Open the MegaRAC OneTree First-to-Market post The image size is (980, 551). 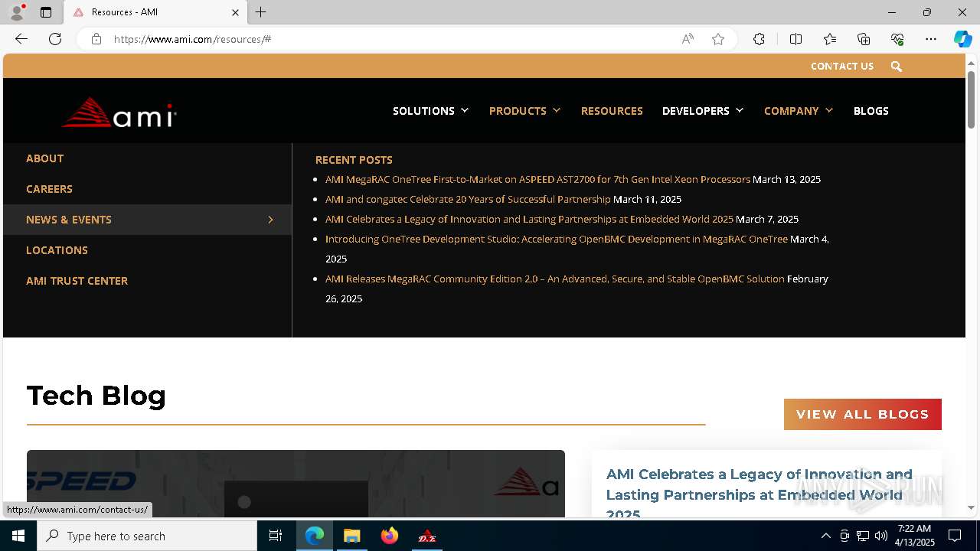point(537,180)
